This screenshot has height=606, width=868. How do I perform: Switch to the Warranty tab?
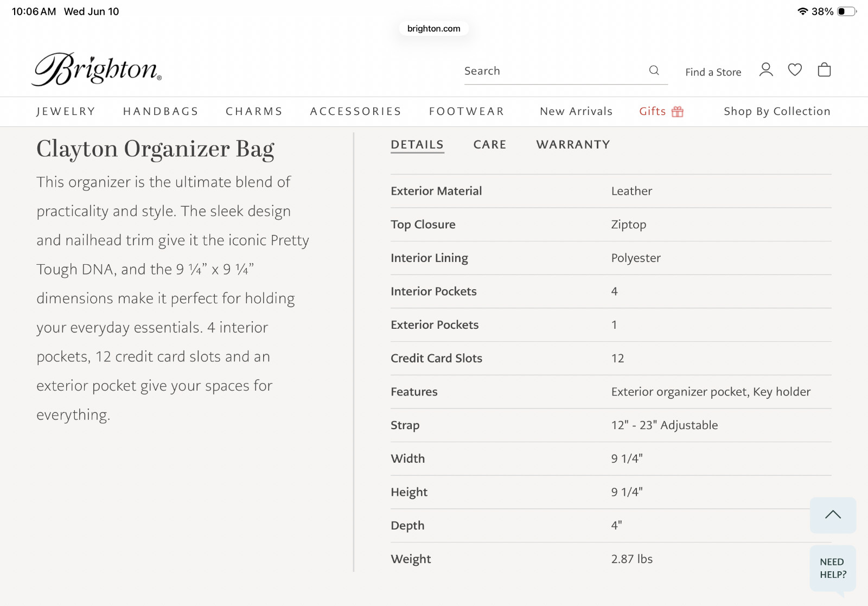(573, 144)
